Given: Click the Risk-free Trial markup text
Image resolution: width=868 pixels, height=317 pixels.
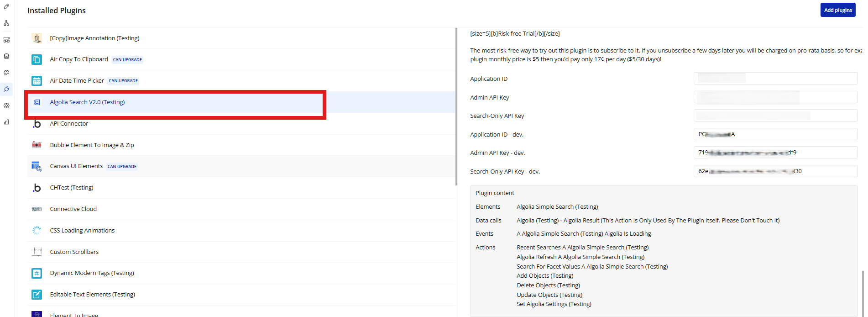Looking at the screenshot, I should [515, 34].
